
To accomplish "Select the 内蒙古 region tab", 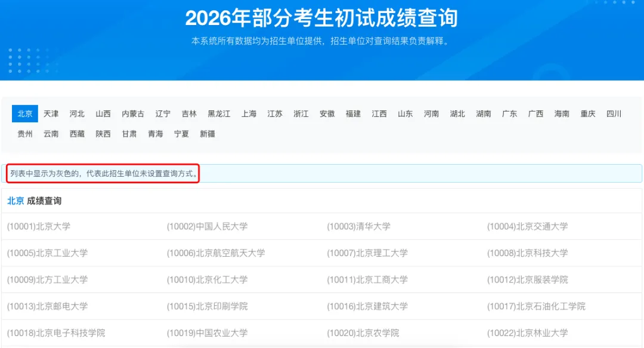I will [133, 113].
